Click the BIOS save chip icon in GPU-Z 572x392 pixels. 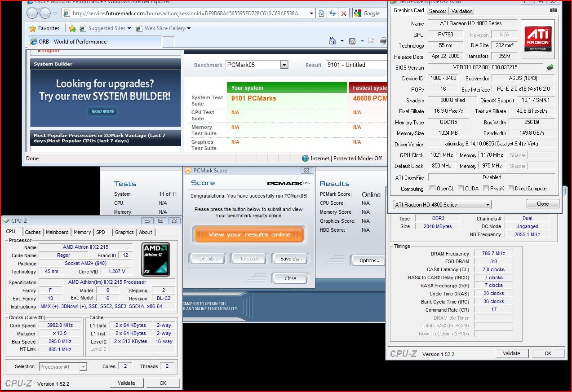[x=550, y=67]
